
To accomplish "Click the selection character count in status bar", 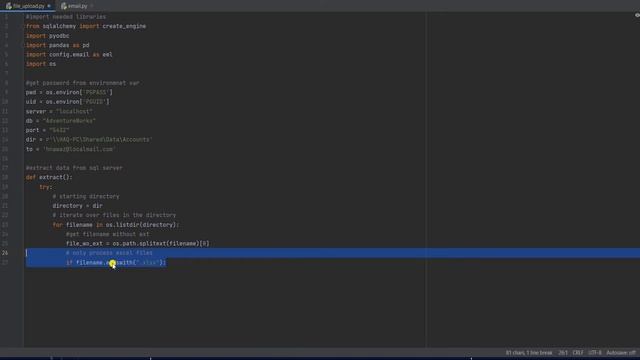I will [529, 353].
